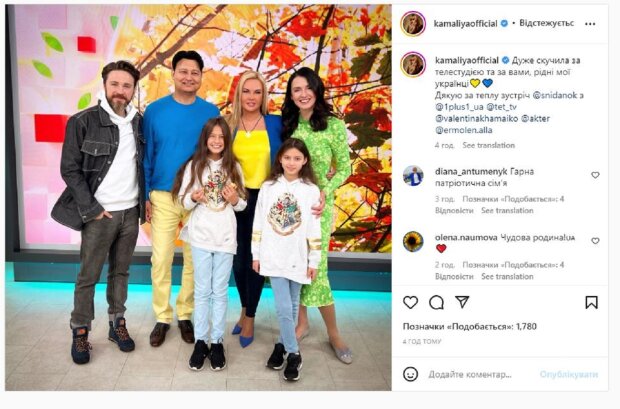Open the @snidanok mention link

pos(555,95)
